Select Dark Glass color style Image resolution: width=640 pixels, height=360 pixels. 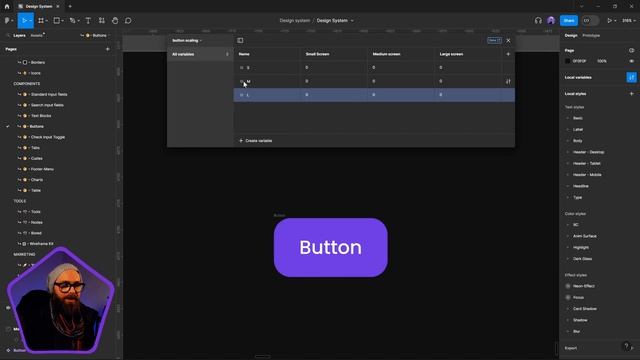582,259
